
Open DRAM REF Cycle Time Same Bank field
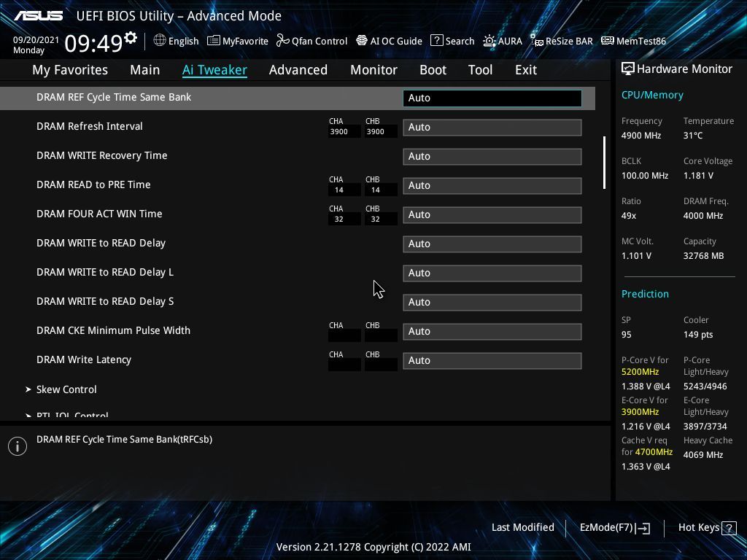click(x=492, y=98)
